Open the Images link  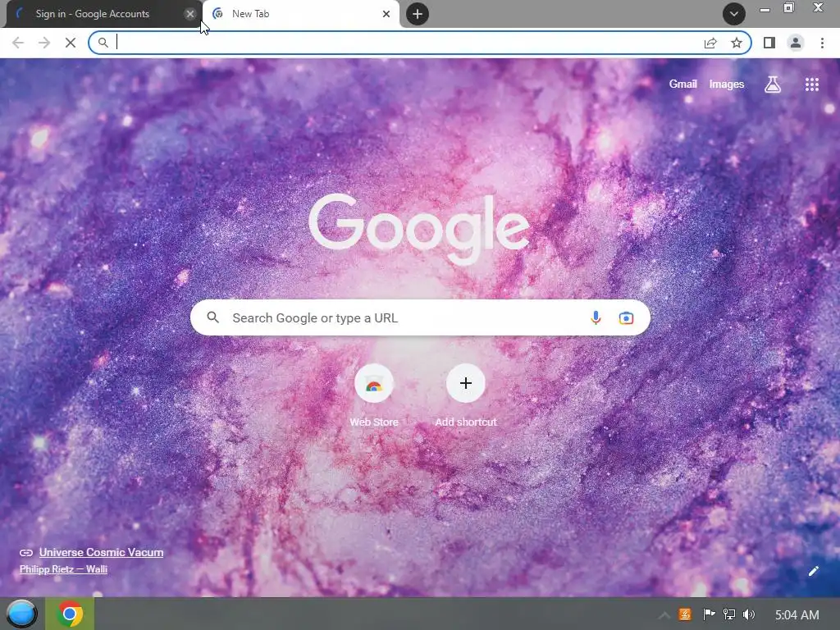[727, 84]
